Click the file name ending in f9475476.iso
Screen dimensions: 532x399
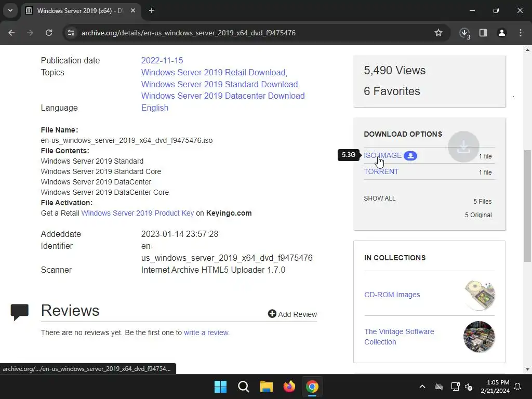click(x=127, y=140)
